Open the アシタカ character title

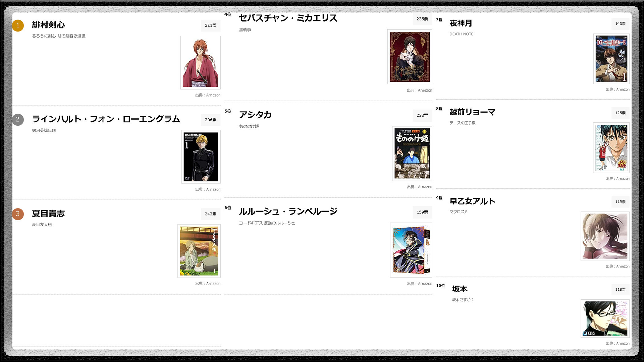coord(255,115)
